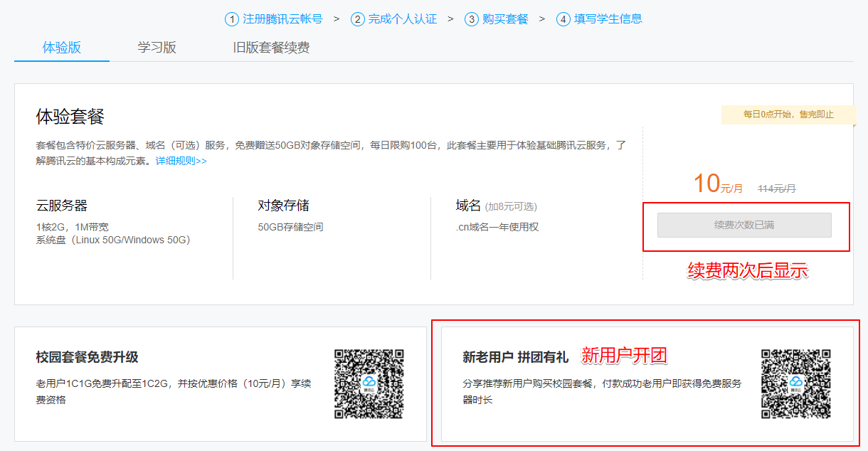Open step 2 完成个人认证 link

[x=394, y=19]
